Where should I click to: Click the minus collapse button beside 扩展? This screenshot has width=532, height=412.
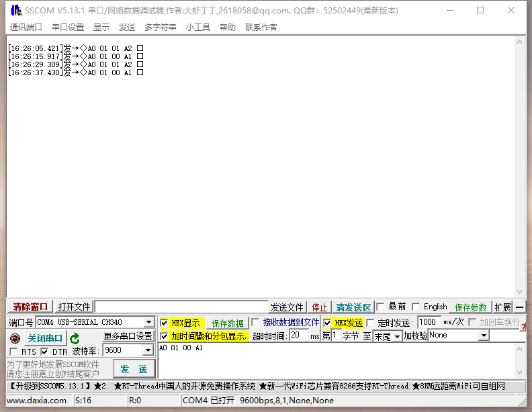[x=519, y=307]
